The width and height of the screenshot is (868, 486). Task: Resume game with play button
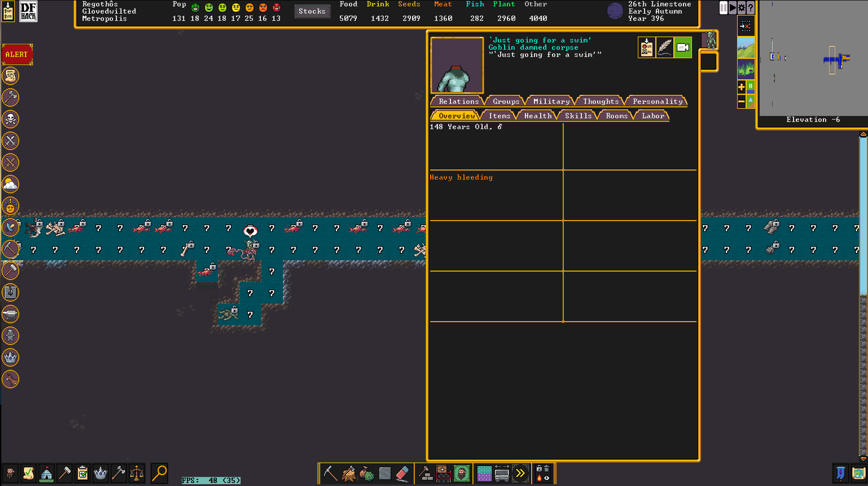pos(732,8)
